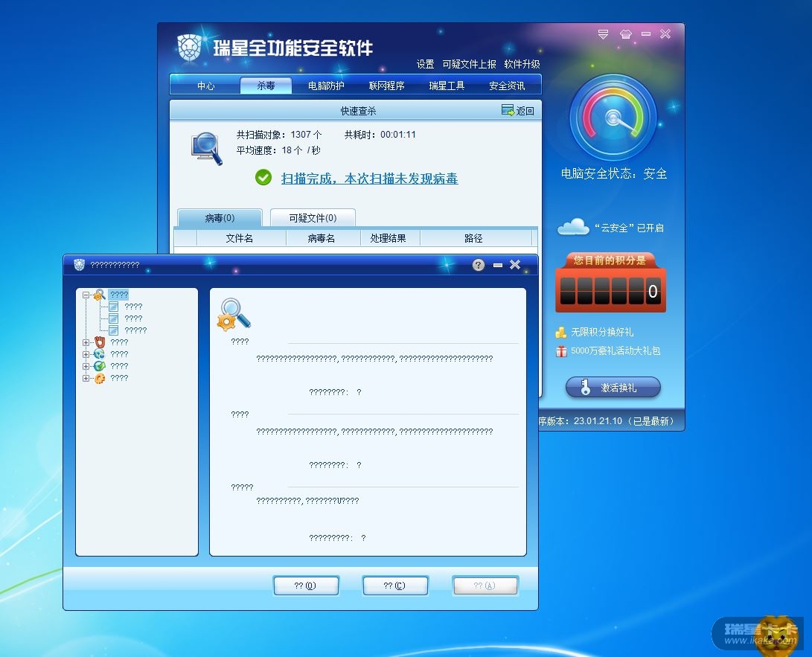Click the large magnifier-gear icon in right settings pane
The height and width of the screenshot is (657, 812).
234,314
